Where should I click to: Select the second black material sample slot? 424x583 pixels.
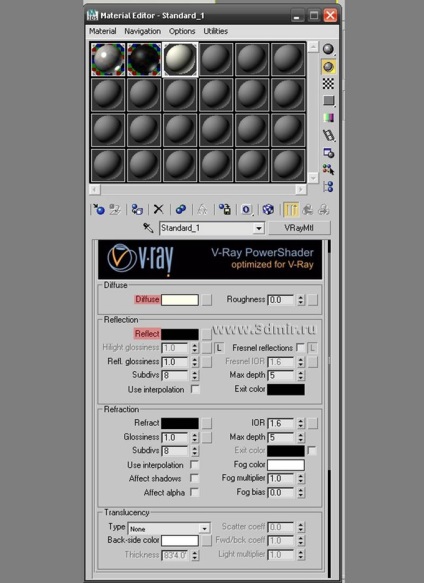pos(144,59)
